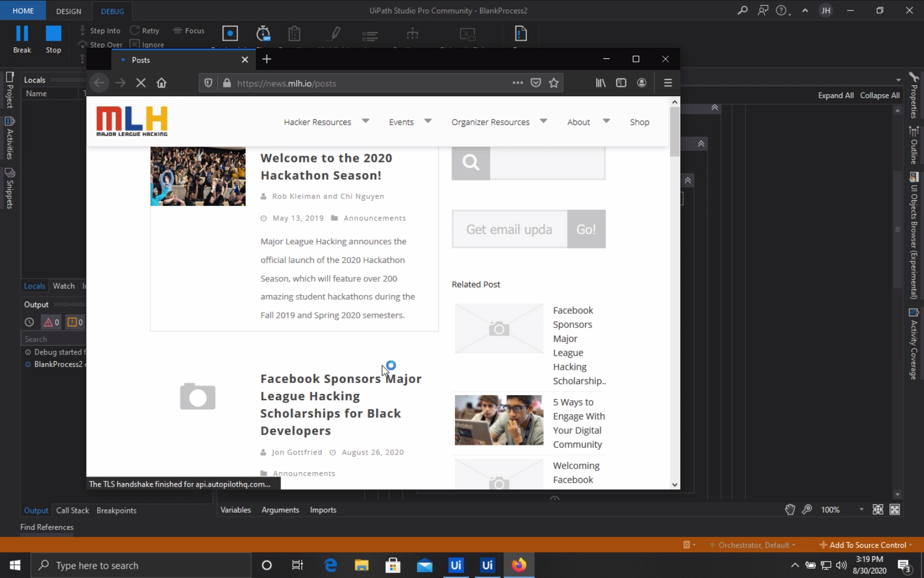Switch to the Watch tab

click(64, 286)
